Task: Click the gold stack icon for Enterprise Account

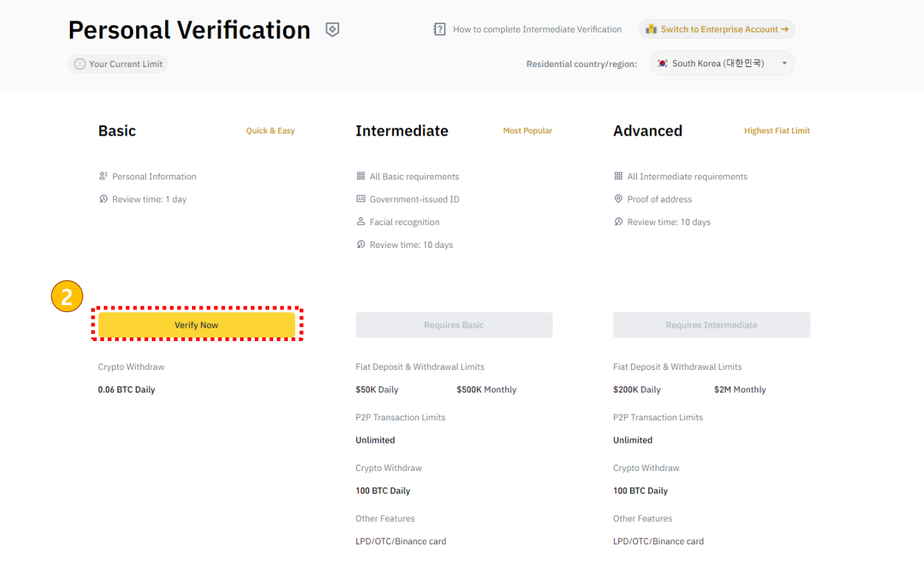Action: pos(652,30)
